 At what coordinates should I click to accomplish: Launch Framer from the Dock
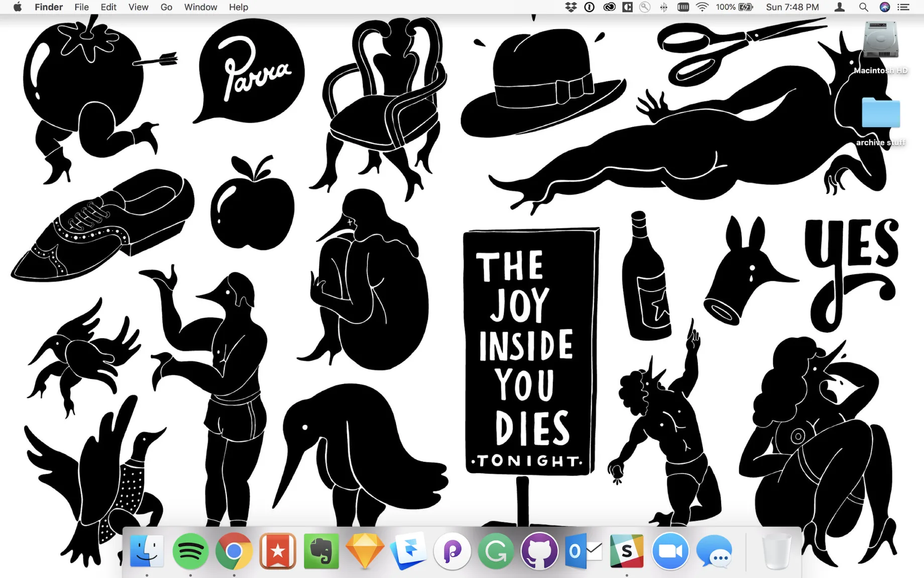pyautogui.click(x=409, y=551)
